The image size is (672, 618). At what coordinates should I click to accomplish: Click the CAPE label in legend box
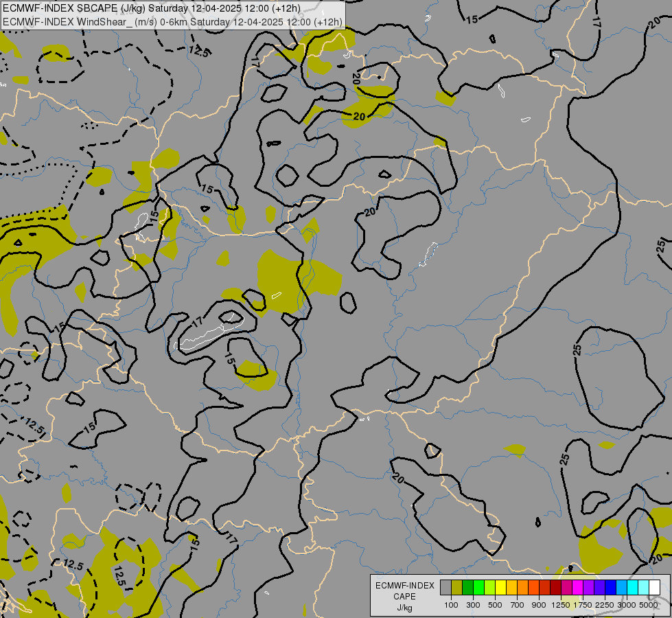404,597
